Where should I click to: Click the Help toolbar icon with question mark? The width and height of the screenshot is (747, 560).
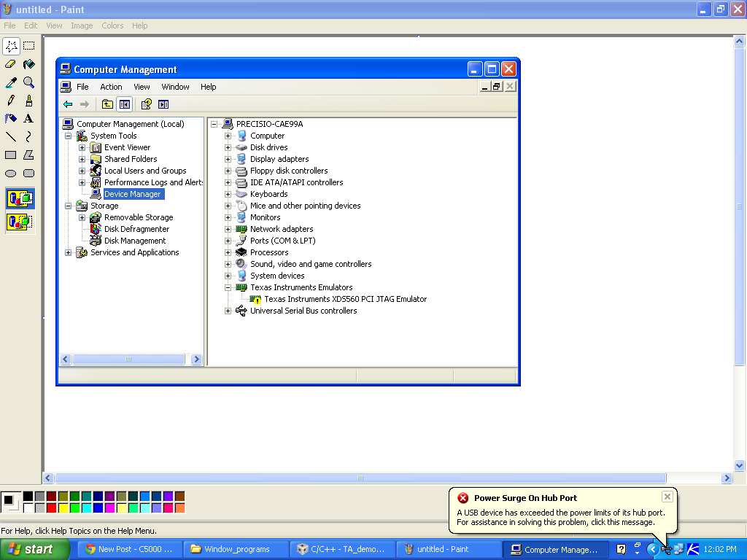click(146, 104)
